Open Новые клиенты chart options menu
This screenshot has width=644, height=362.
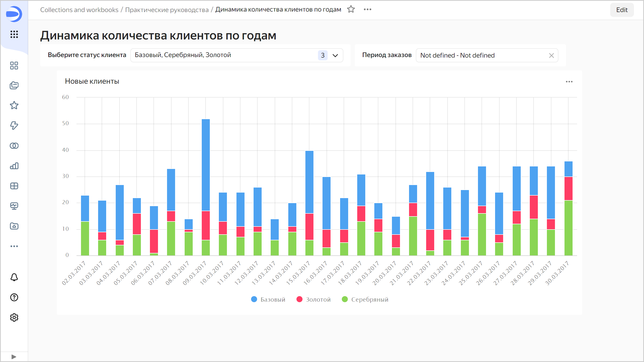569,82
